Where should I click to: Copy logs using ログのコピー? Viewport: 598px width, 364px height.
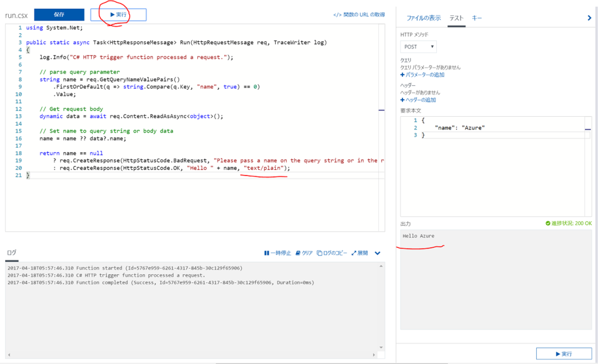pos(332,253)
